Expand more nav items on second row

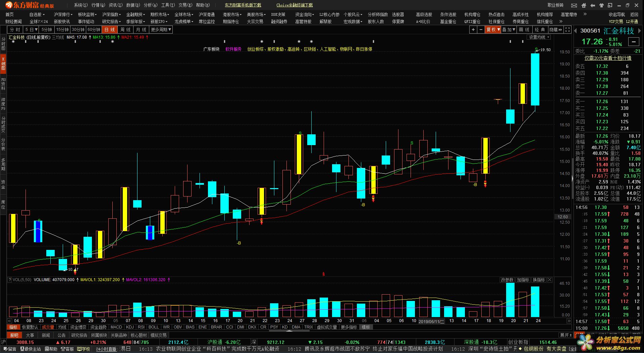pos(561,21)
